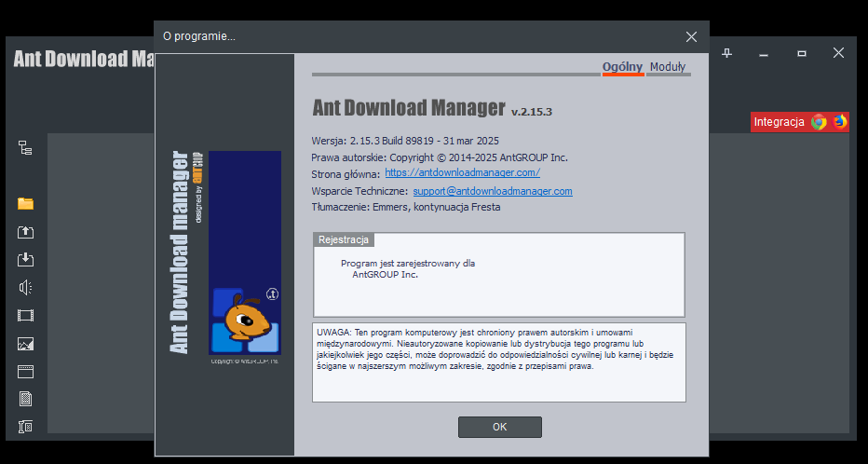The height and width of the screenshot is (464, 868).
Task: Click the AntGROUP Inc. registration name
Action: [386, 274]
